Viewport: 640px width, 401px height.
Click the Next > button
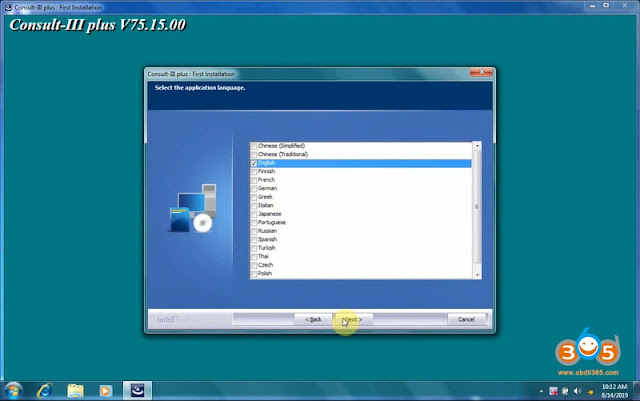352,319
